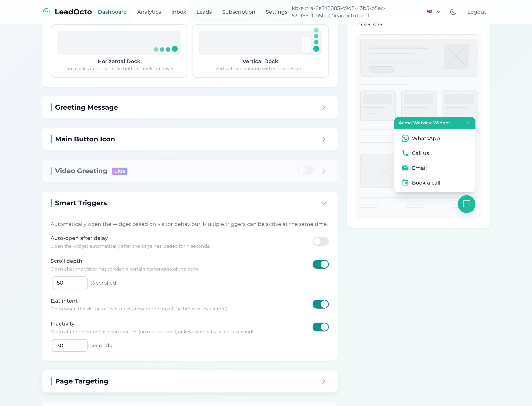Select the Vertical Dock layout option
The height and width of the screenshot is (406, 532).
coord(260,51)
